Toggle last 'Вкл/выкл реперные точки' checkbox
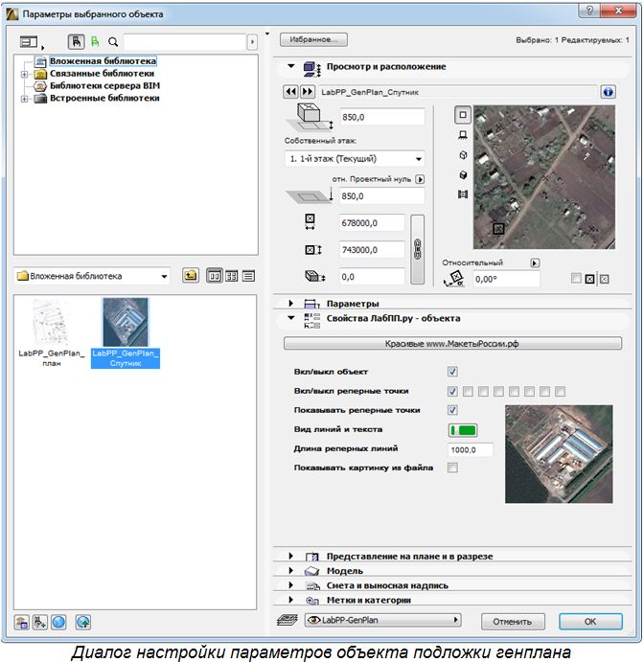Image resolution: width=644 pixels, height=662 pixels. (x=560, y=392)
